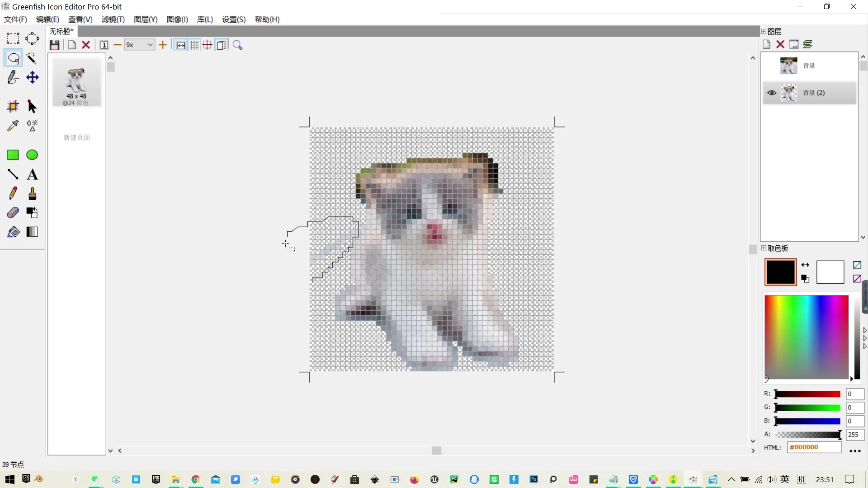The image size is (868, 488).
Task: Toggle visibility of the 背景 (2) layer
Action: point(771,93)
